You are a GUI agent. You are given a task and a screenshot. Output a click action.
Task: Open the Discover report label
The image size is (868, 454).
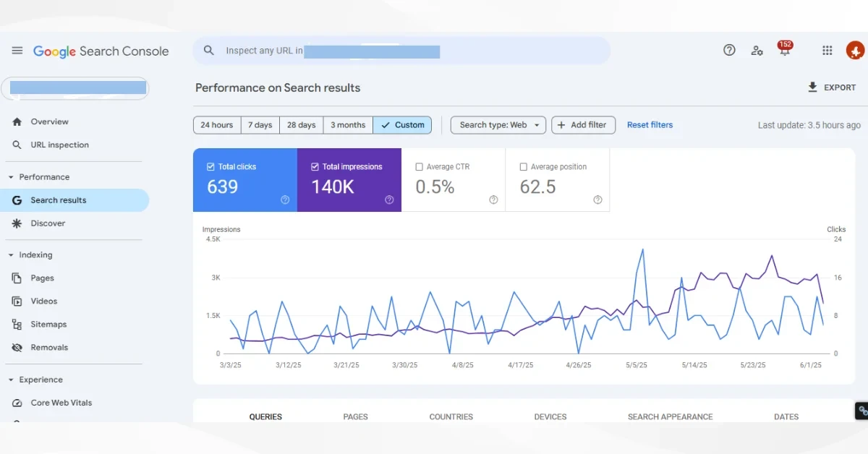[x=48, y=223]
